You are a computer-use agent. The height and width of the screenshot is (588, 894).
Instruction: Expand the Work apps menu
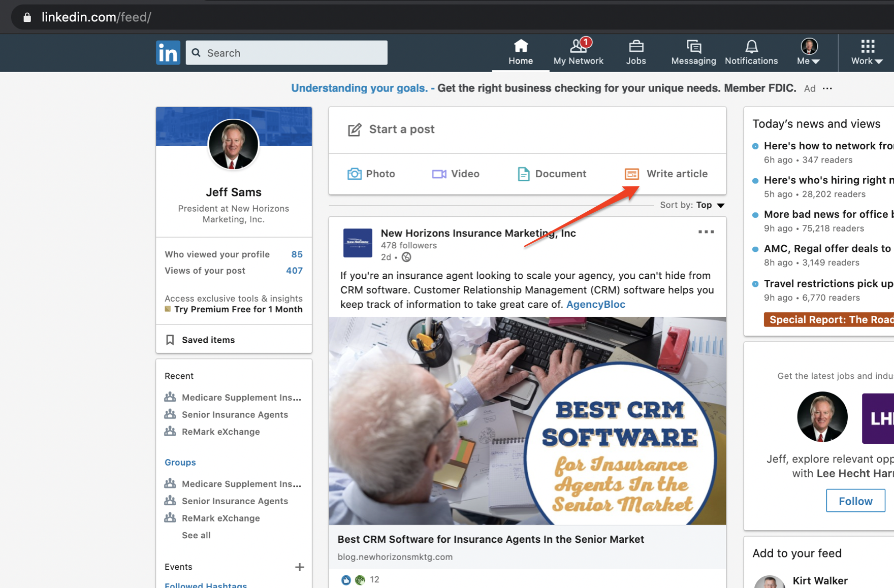click(x=867, y=53)
